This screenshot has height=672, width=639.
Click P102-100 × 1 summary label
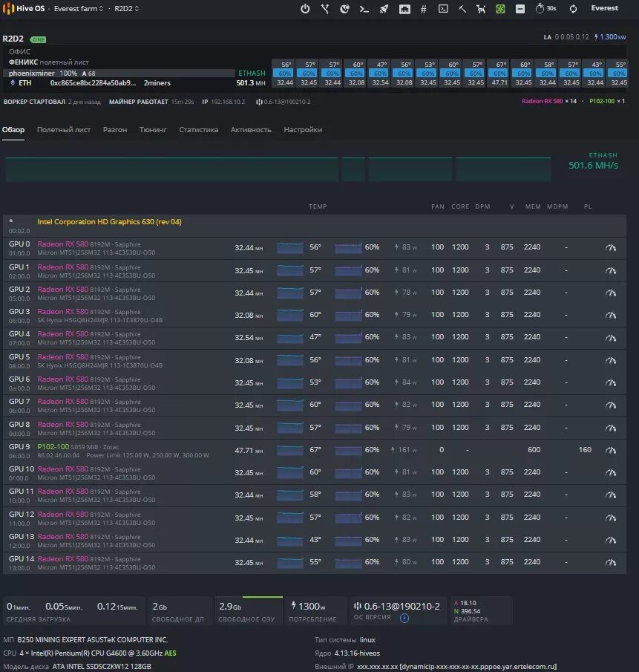coord(607,101)
